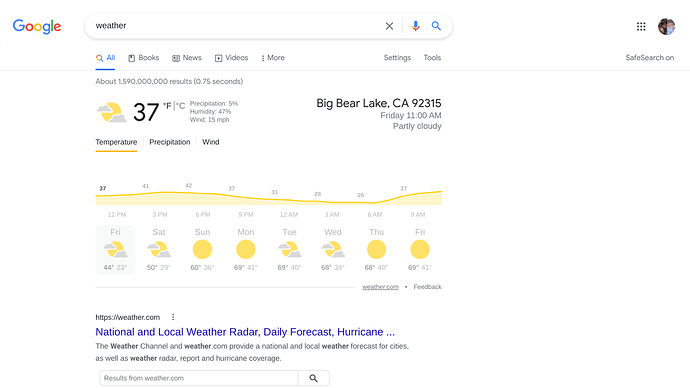Switch temperature units to °F
This screenshot has width=690, height=388.
tap(167, 106)
